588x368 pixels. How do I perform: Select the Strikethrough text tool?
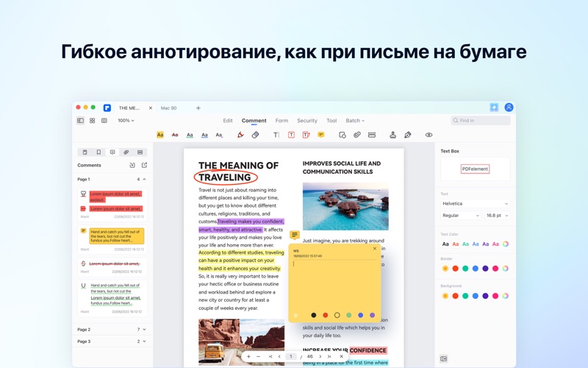click(175, 135)
